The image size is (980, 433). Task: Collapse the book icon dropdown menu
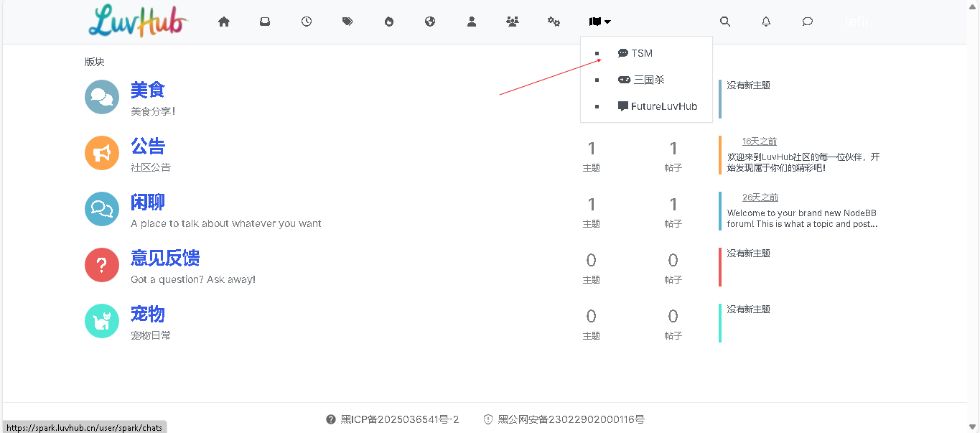click(x=599, y=22)
